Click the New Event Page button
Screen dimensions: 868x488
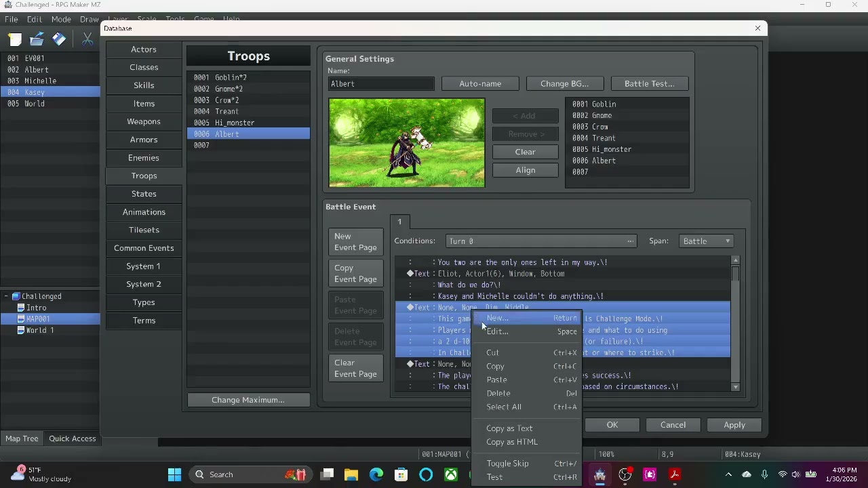coord(356,242)
